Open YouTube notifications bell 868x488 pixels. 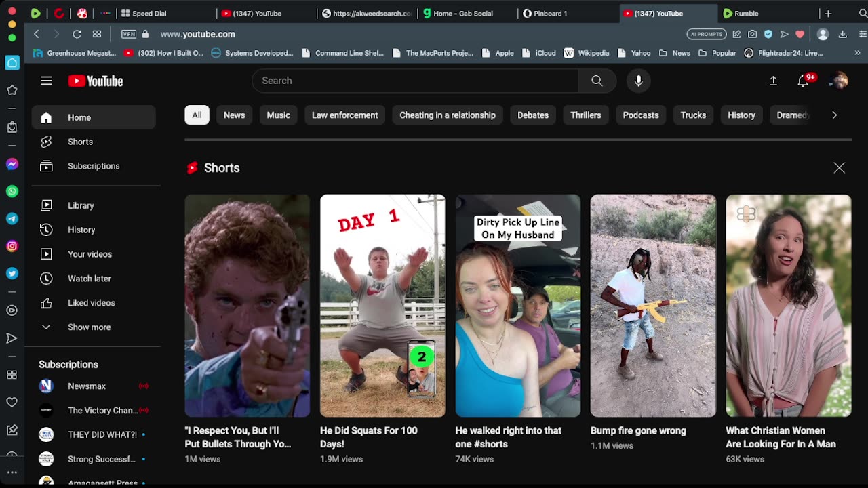click(803, 81)
